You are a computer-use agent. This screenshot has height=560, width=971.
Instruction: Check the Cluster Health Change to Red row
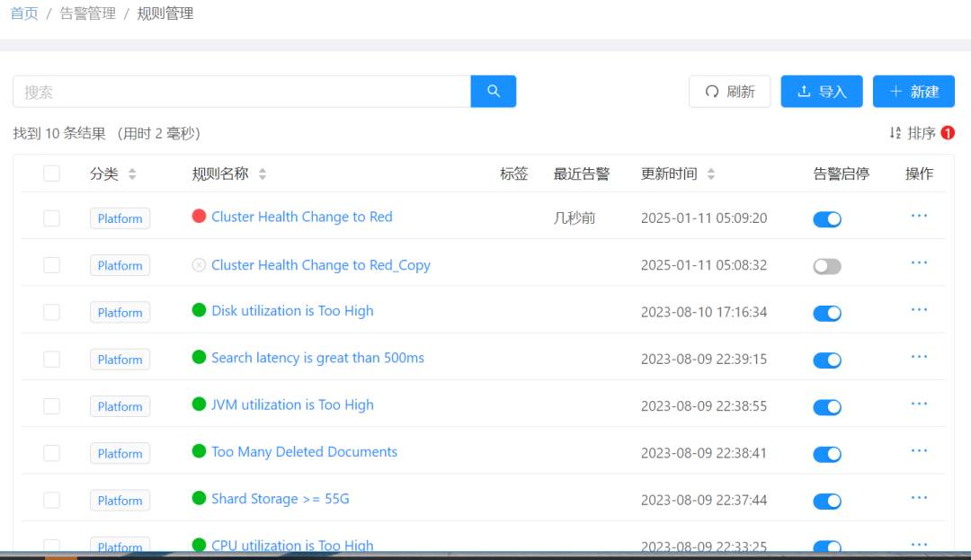click(x=51, y=218)
